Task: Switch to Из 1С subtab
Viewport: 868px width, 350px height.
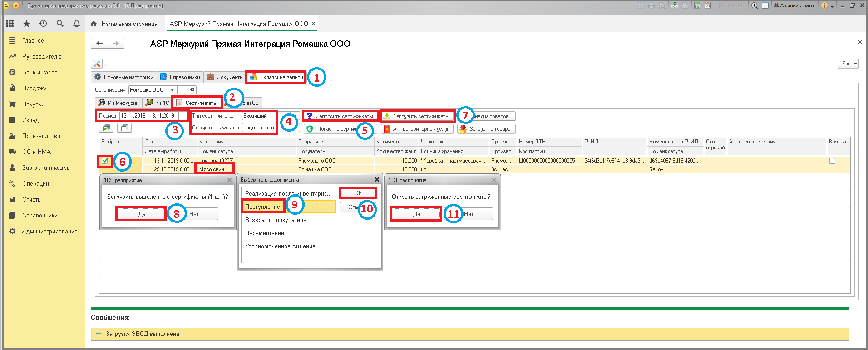Action: tap(158, 103)
